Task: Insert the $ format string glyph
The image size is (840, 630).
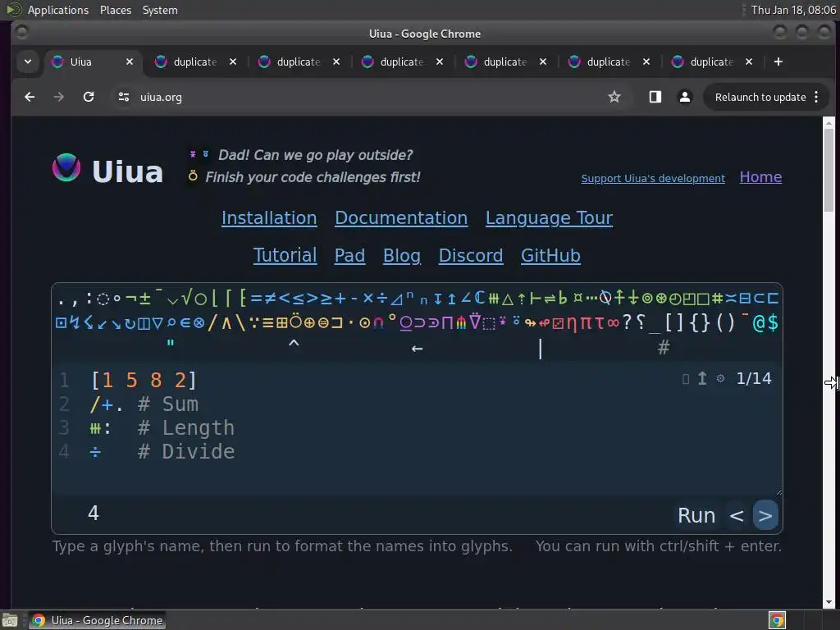Action: 773,322
